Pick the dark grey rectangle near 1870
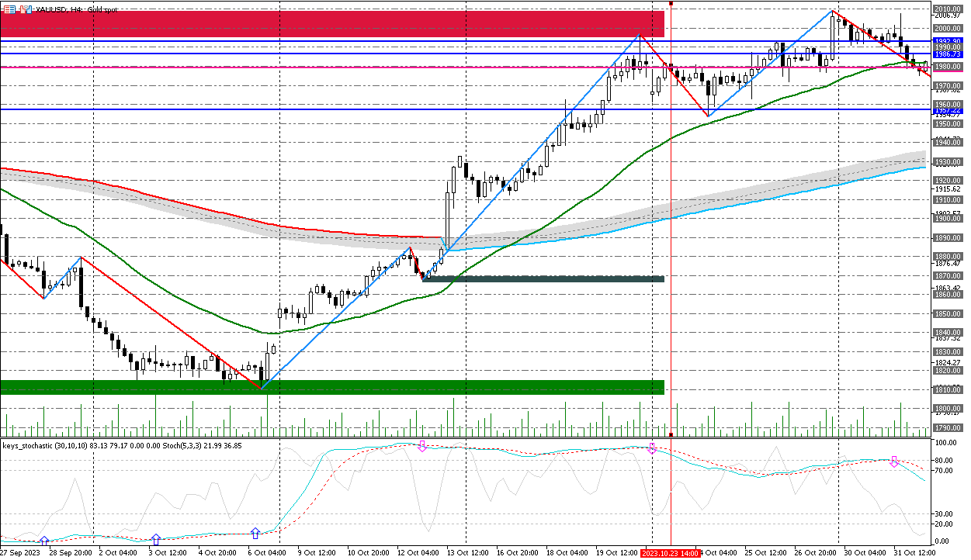 (x=543, y=278)
